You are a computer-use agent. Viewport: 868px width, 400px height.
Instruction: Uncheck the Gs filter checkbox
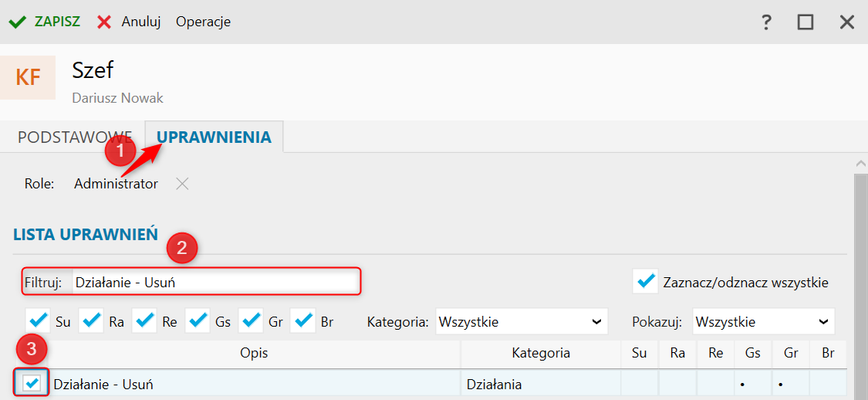pos(198,320)
